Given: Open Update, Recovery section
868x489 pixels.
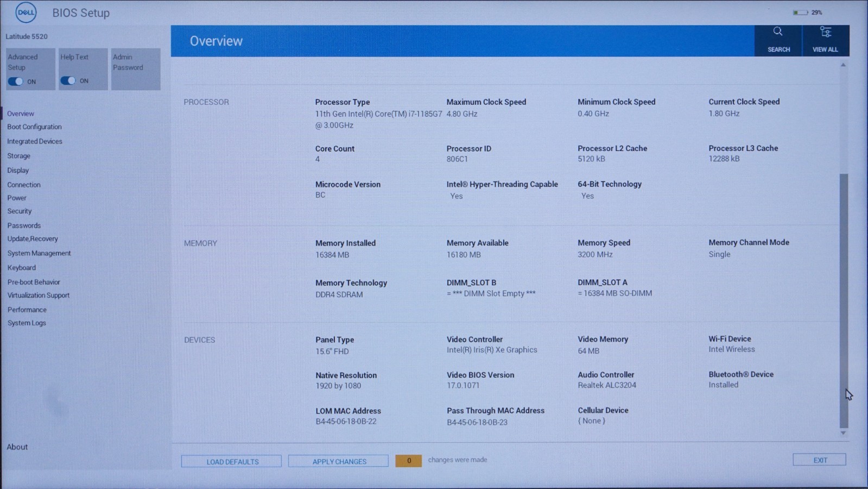Looking at the screenshot, I should tap(33, 239).
